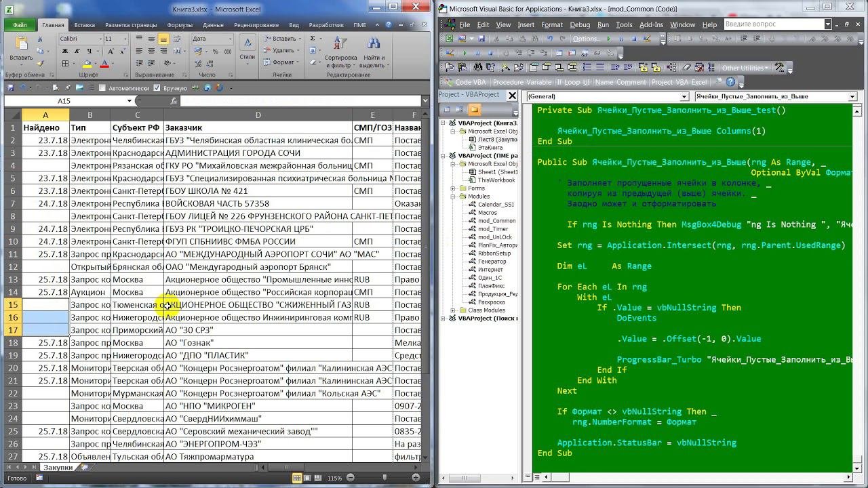868x488 pixels.
Task: Open the Debug menu in VBA editor
Action: coord(579,24)
